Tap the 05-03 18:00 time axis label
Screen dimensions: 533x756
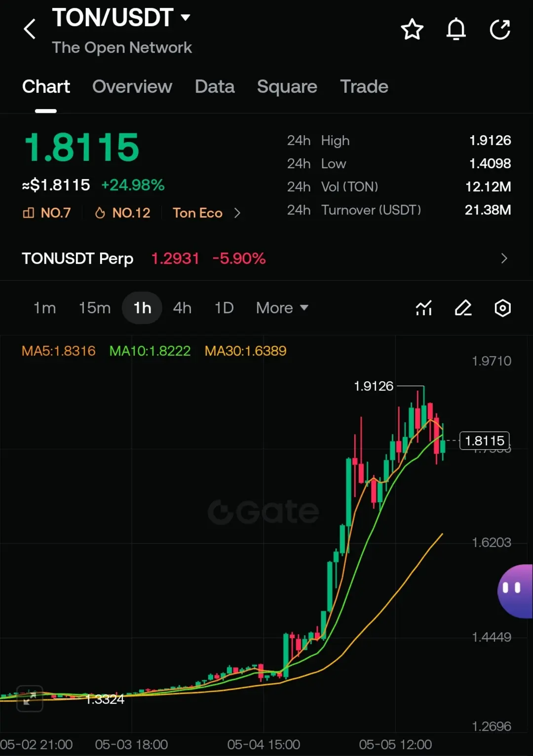(131, 744)
